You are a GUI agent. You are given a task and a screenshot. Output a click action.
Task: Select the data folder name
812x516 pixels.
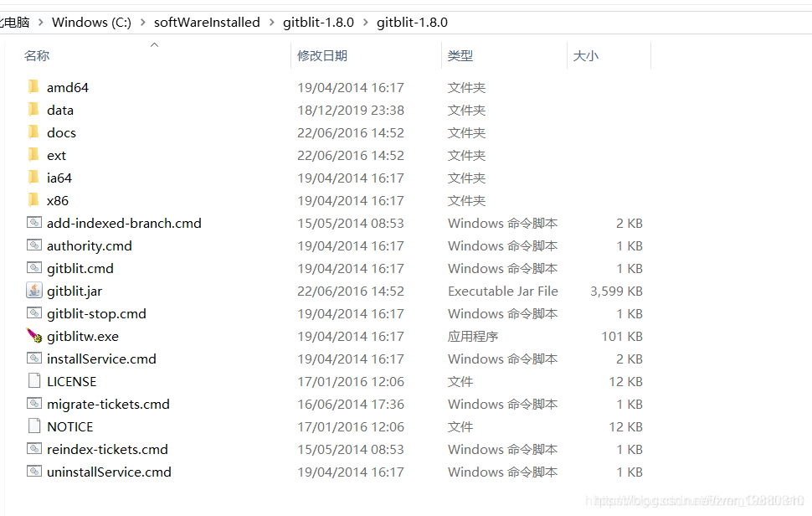[60, 111]
